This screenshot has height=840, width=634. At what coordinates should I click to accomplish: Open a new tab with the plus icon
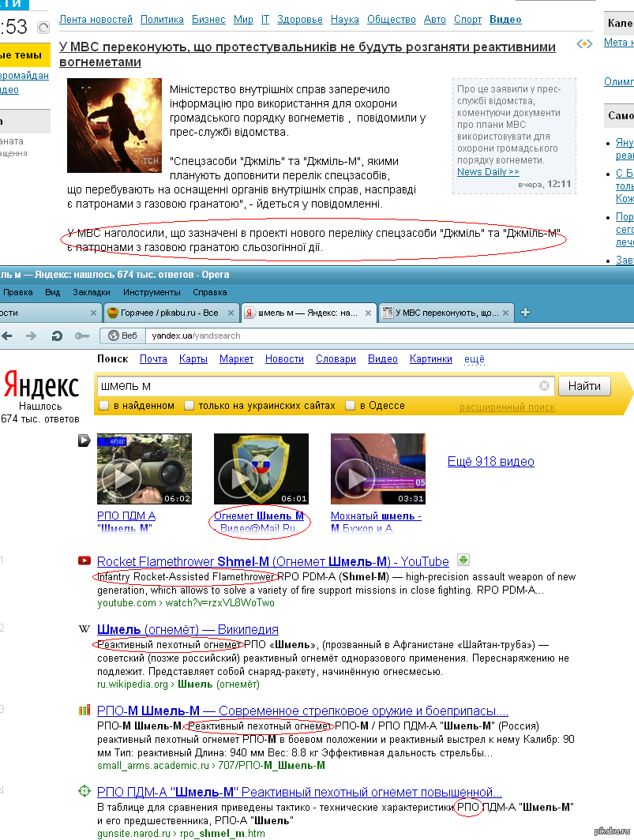[x=525, y=313]
